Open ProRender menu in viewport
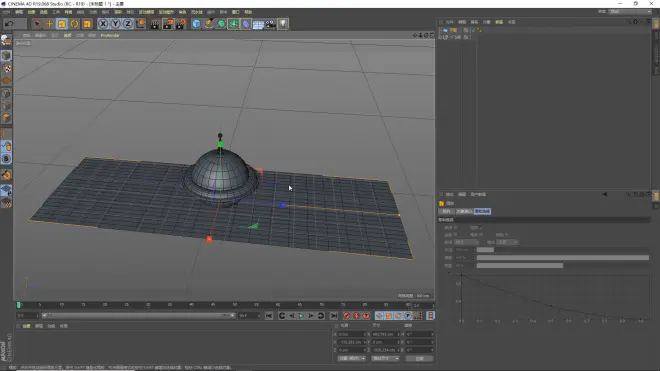The height and width of the screenshot is (371, 660). tap(110, 35)
